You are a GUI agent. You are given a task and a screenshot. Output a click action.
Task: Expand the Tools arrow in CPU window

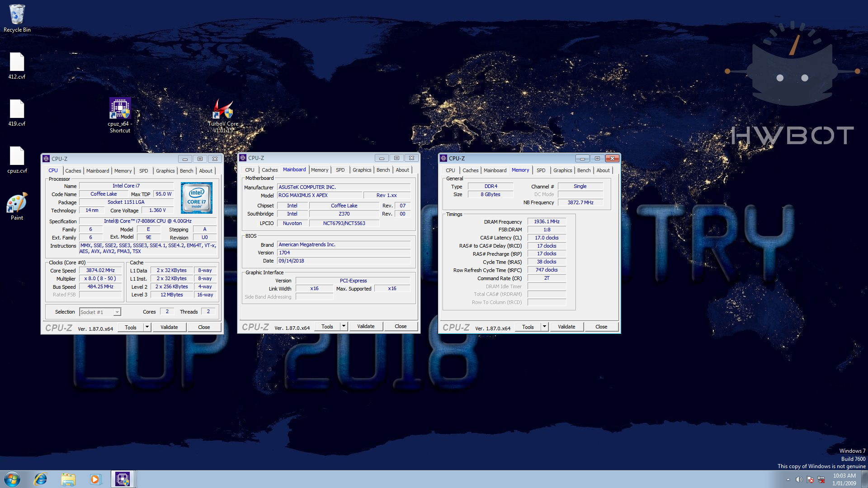[x=147, y=327]
